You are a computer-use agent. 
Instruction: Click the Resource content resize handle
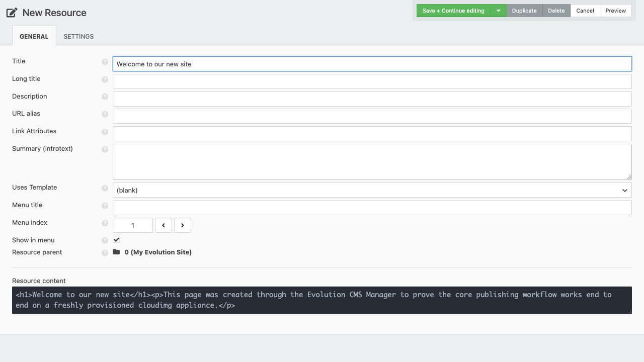(629, 311)
